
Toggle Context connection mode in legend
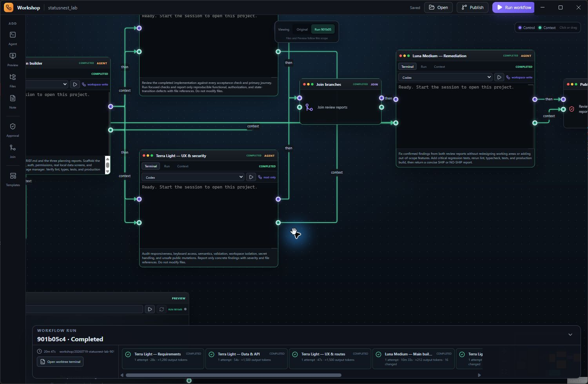tap(547, 27)
